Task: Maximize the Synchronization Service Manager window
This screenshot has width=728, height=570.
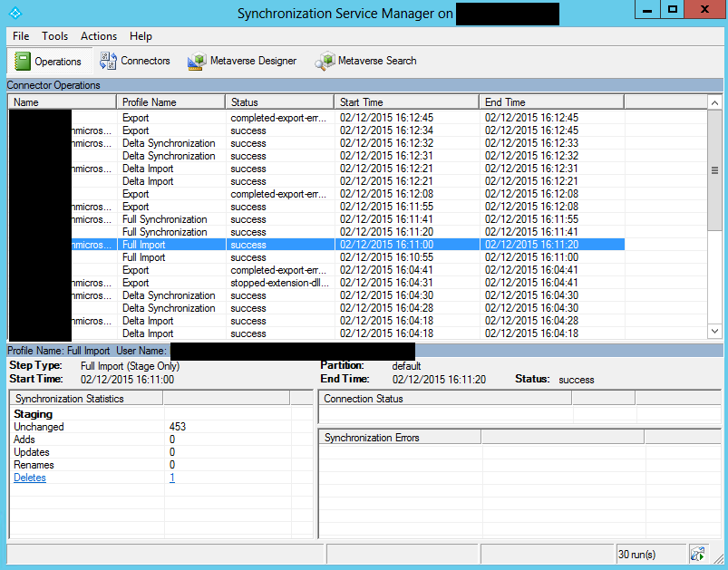Action: click(673, 10)
